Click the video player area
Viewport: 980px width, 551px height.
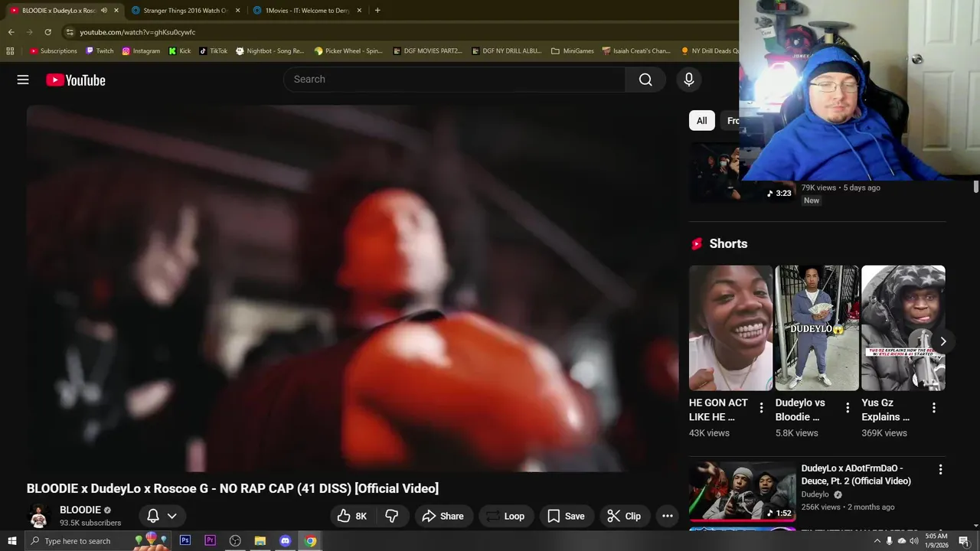click(x=352, y=289)
